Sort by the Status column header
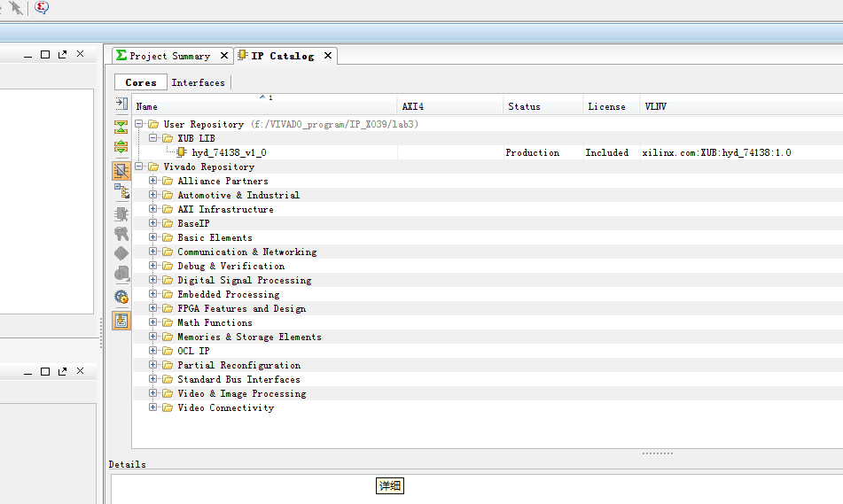This screenshot has height=504, width=843. tap(524, 106)
